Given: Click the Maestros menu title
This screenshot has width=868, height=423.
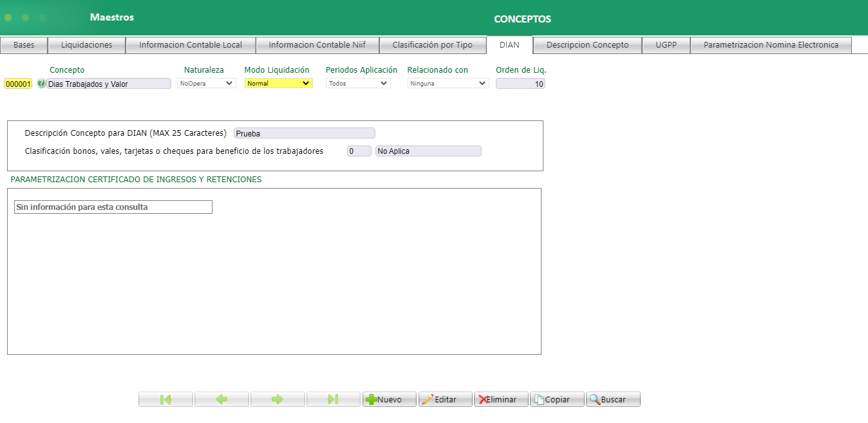Looking at the screenshot, I should tap(112, 17).
